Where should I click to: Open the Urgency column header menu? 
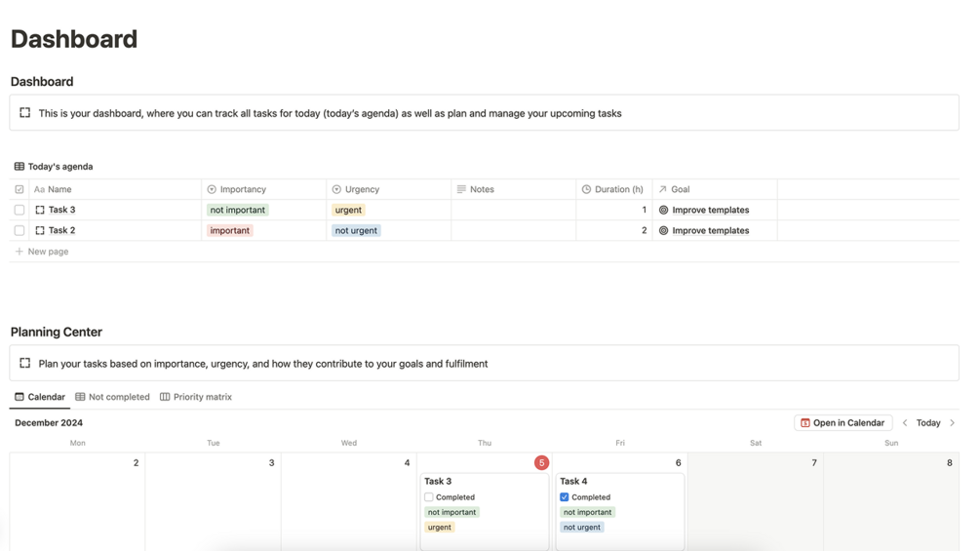pos(362,189)
